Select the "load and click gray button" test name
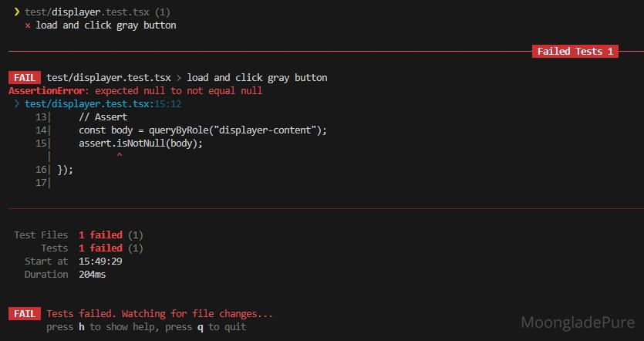 click(x=106, y=25)
